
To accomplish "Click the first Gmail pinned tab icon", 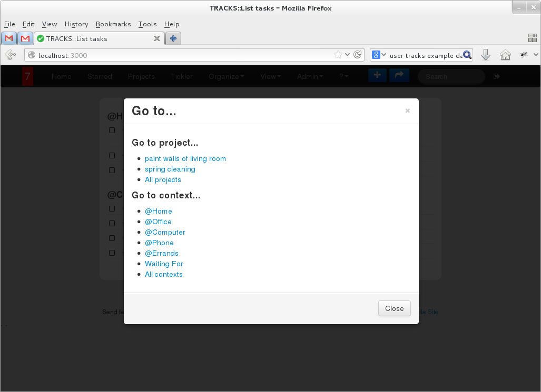I will click(x=9, y=38).
